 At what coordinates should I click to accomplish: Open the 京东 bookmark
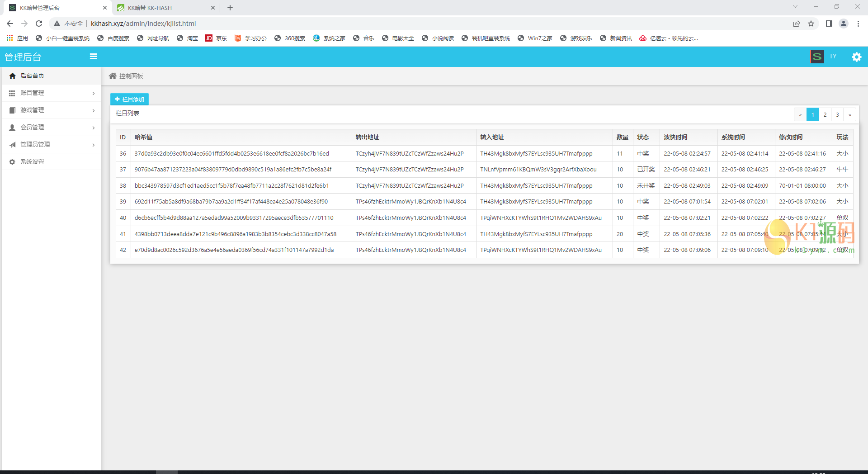tap(216, 38)
